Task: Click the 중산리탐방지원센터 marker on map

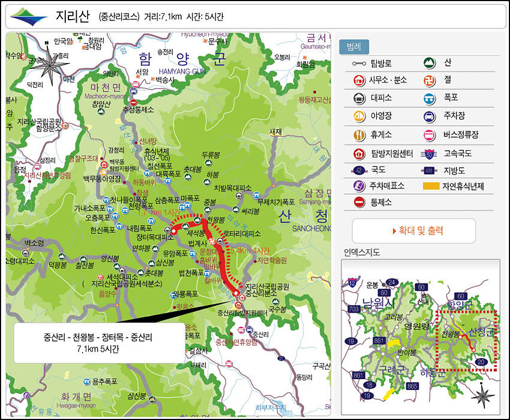Action: point(239,305)
